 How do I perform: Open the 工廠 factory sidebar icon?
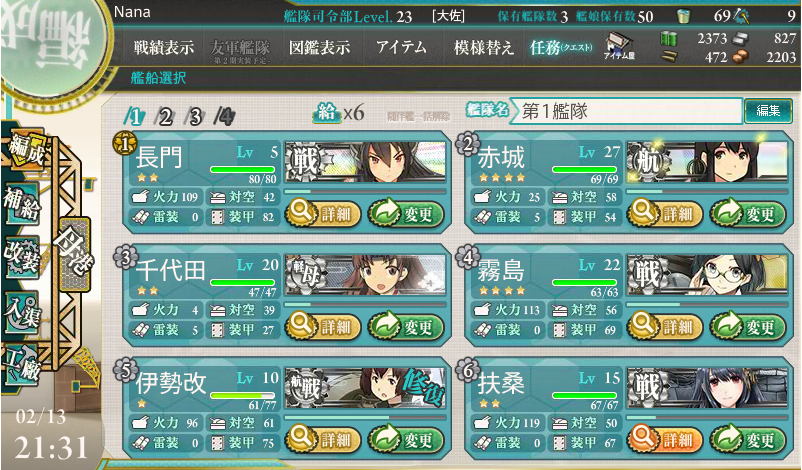[22, 364]
